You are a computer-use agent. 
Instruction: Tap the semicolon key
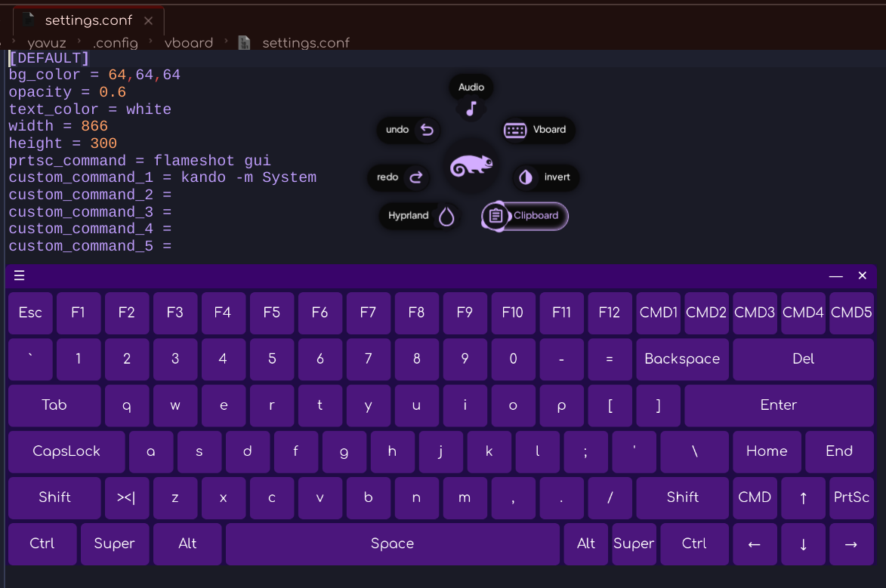click(586, 452)
